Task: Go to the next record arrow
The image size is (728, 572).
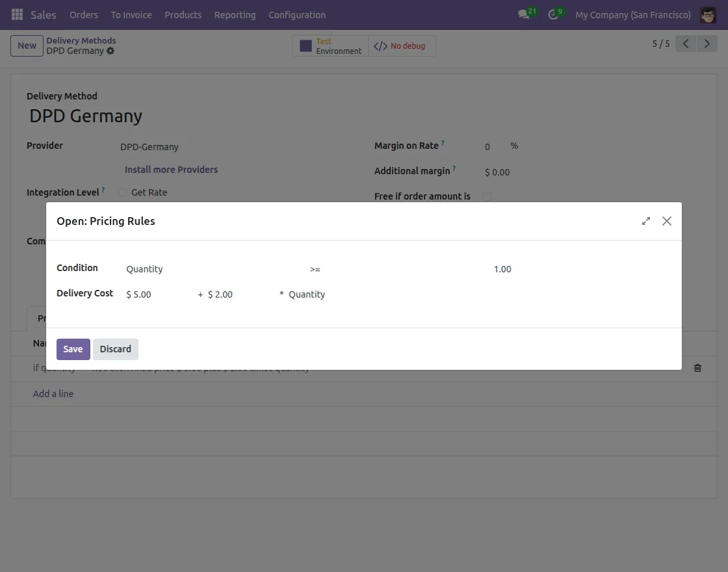Action: [x=707, y=44]
